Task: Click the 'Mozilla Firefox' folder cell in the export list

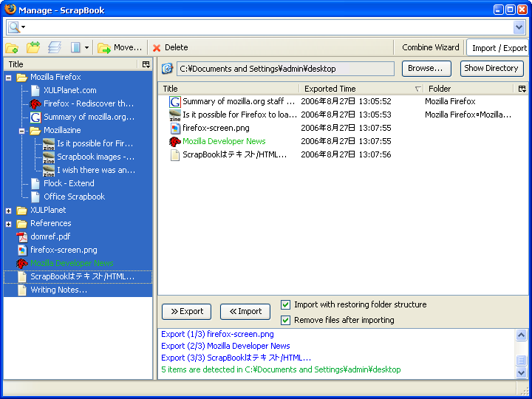Action: coord(450,101)
